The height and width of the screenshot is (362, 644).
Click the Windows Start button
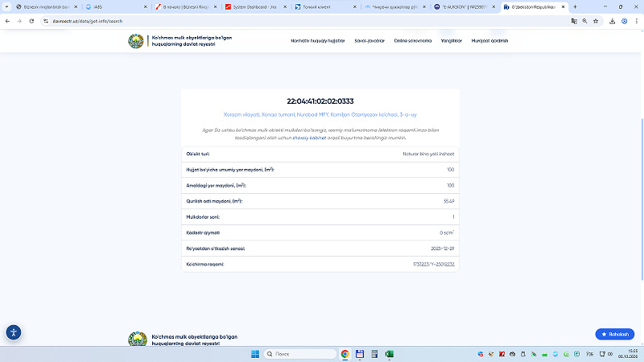click(x=255, y=354)
